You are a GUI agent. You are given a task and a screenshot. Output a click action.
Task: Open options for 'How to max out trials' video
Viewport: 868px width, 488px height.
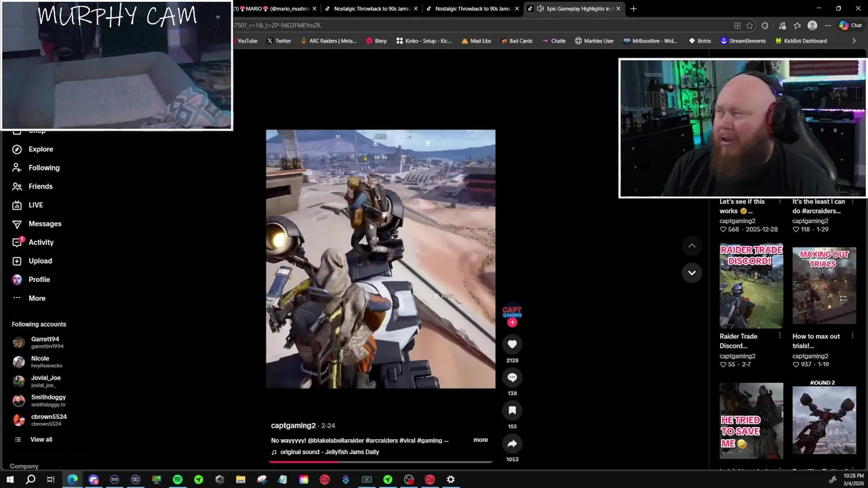click(x=852, y=336)
